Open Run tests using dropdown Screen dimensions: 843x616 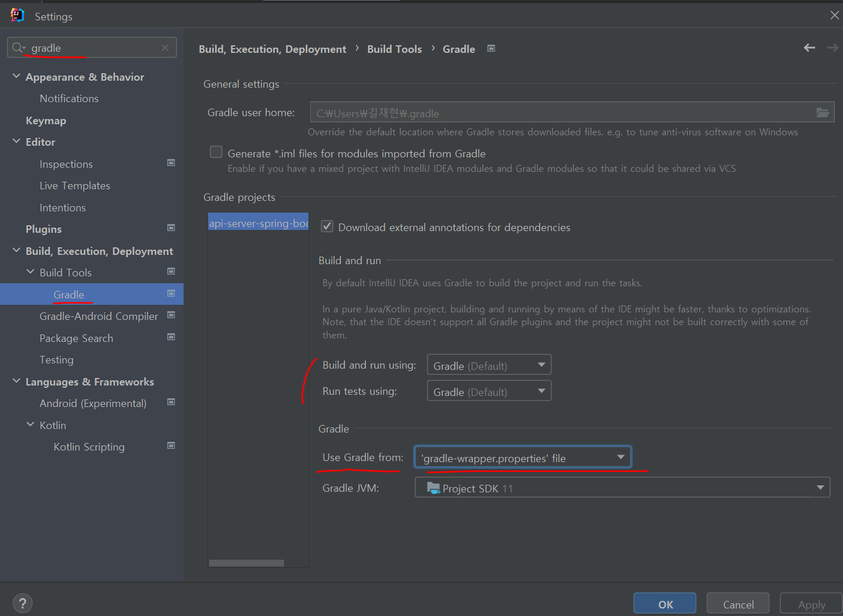489,391
